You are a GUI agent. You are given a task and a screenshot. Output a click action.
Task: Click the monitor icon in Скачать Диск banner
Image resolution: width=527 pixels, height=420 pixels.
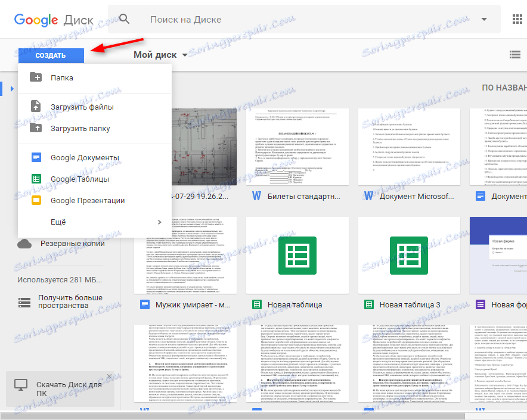pos(21,385)
